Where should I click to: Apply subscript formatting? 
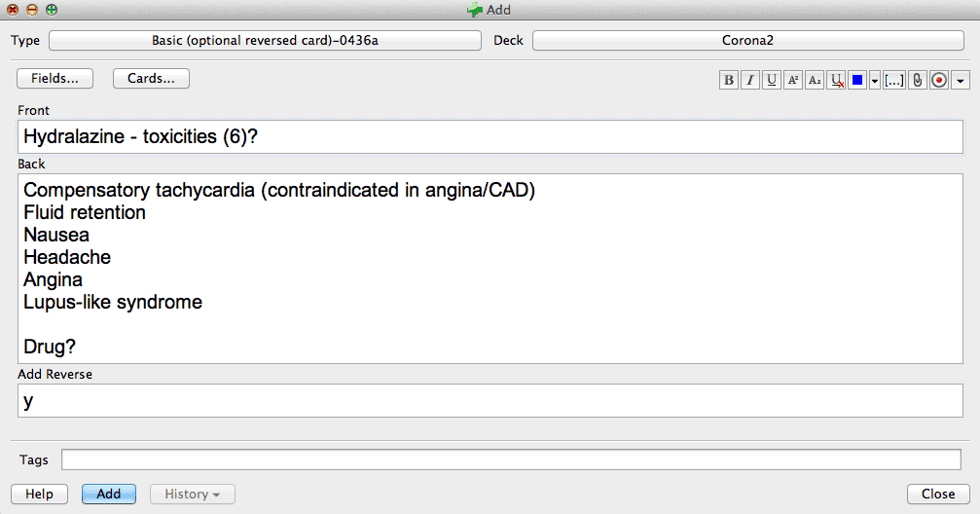pyautogui.click(x=814, y=80)
